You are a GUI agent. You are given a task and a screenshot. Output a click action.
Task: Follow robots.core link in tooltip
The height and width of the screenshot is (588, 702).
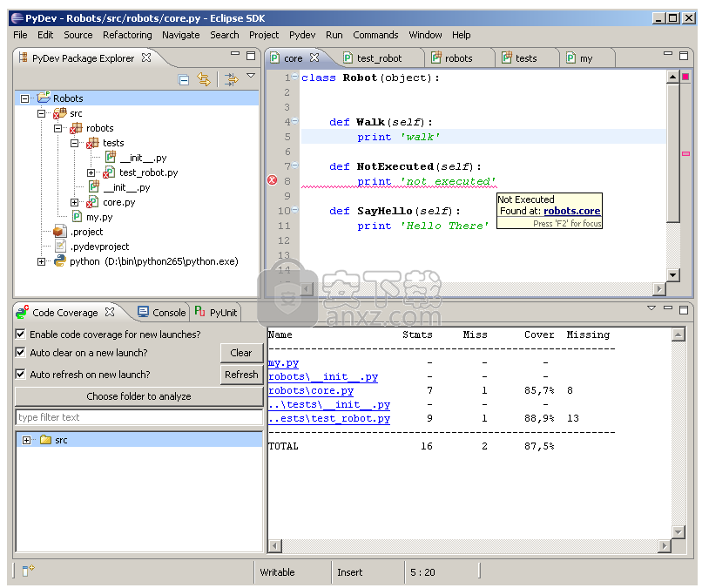point(571,211)
